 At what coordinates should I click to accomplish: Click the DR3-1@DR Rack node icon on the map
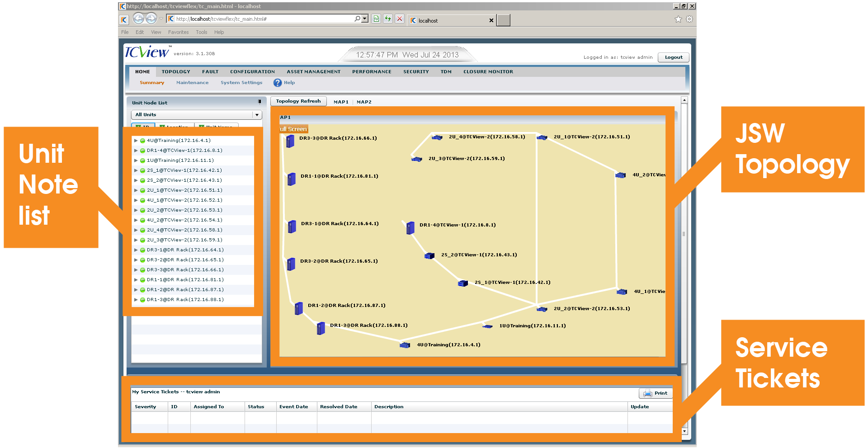(292, 226)
